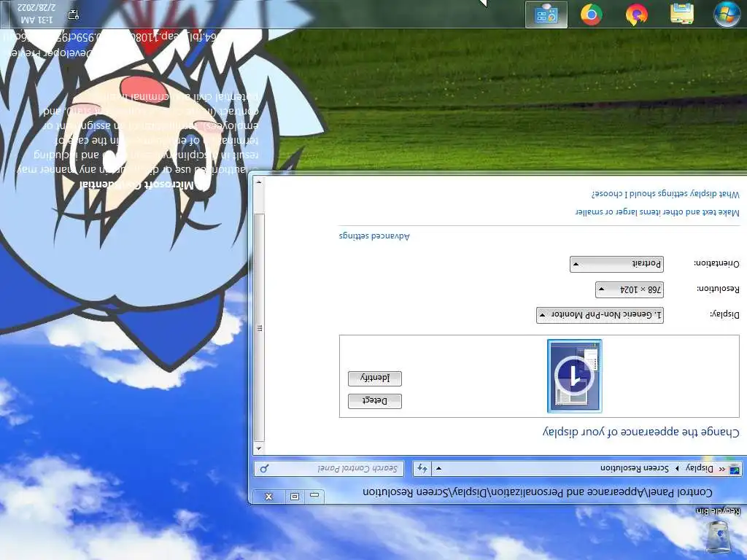This screenshot has width=747, height=560.
Task: Expand the breadcrumb double-chevron before Display
Action: tap(721, 469)
